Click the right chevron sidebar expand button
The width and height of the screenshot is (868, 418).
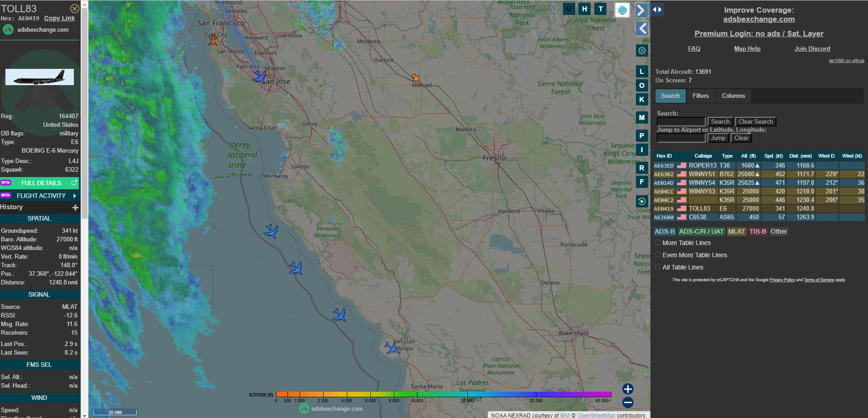(641, 10)
